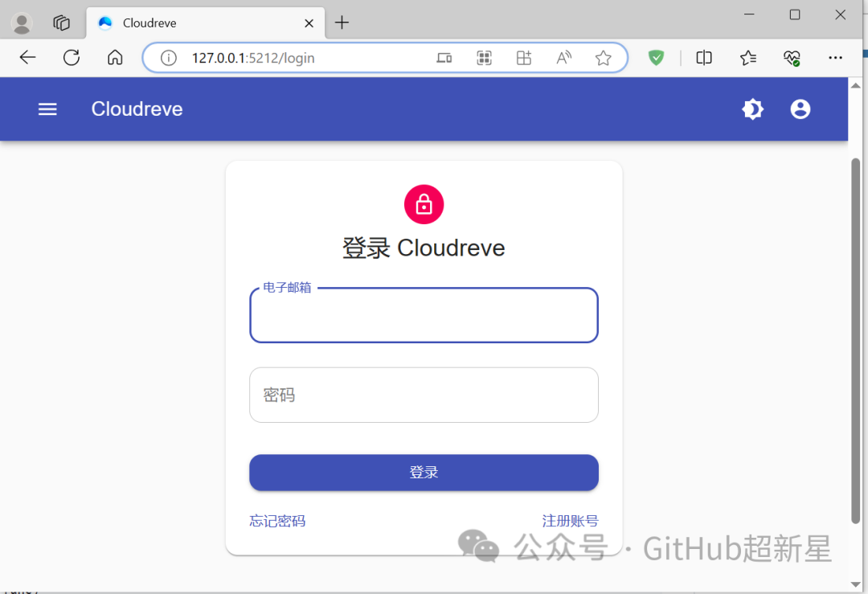Image resolution: width=868 pixels, height=594 pixels.
Task: Open the browser profile avatar icon
Action: (x=22, y=23)
